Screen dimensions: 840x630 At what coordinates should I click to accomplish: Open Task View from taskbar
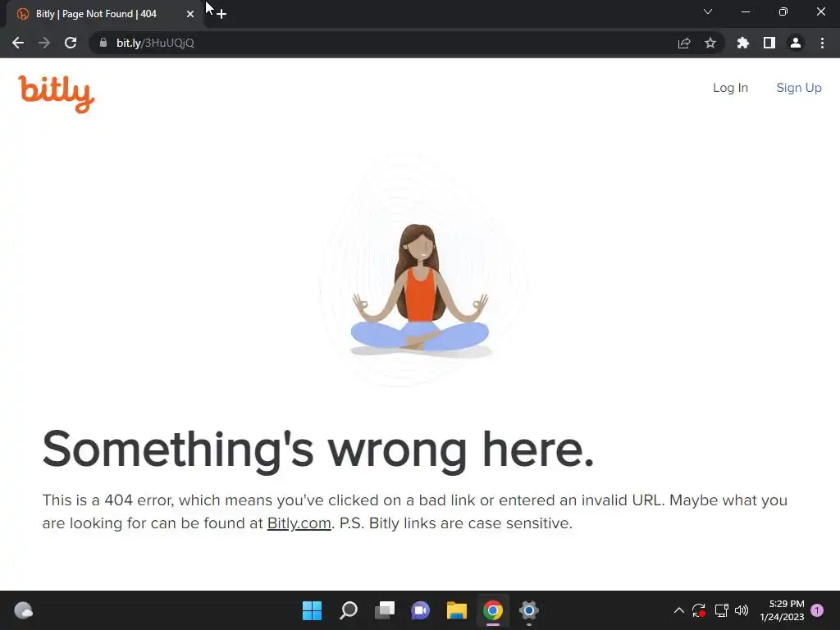click(385, 610)
